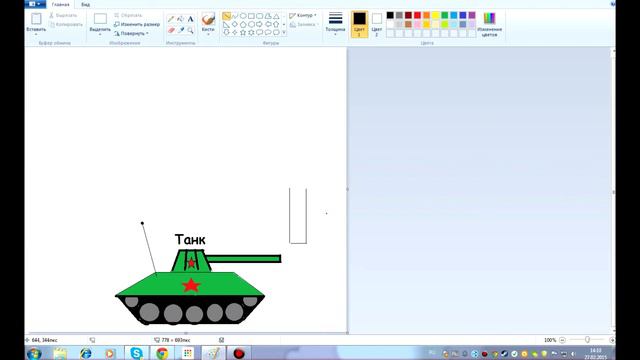Select the Triangle shape
Screen dimensions: 640x360
coord(276,16)
